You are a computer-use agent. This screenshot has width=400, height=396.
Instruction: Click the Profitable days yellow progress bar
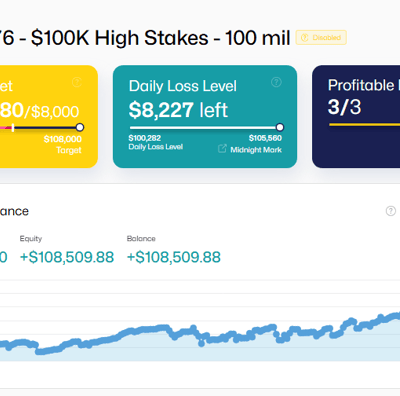(364, 125)
